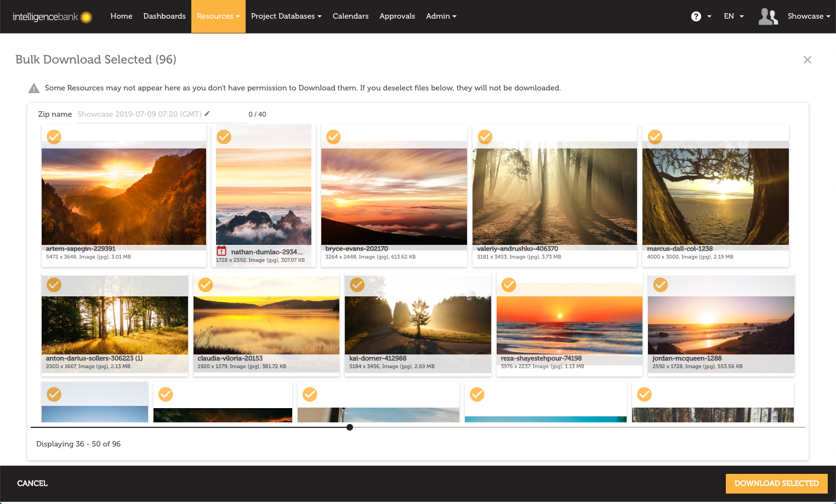Viewport: 836px width, 504px height.
Task: Click the image pagination slider handle
Action: click(x=350, y=427)
